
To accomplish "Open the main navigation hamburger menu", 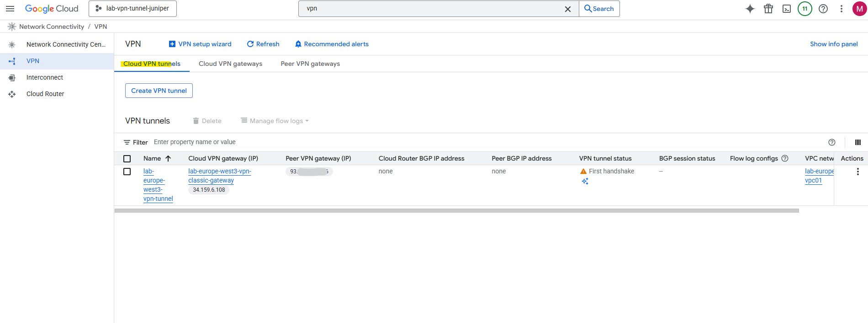I will pyautogui.click(x=10, y=9).
